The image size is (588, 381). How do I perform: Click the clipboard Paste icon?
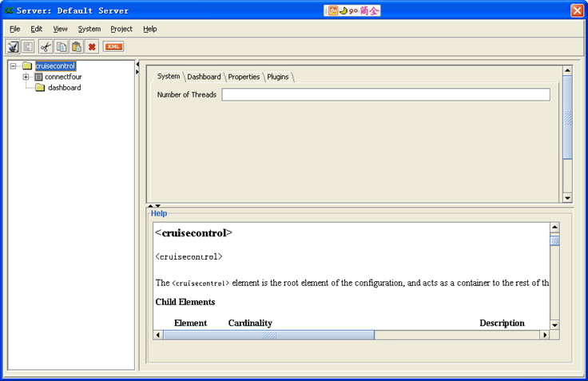tap(77, 47)
